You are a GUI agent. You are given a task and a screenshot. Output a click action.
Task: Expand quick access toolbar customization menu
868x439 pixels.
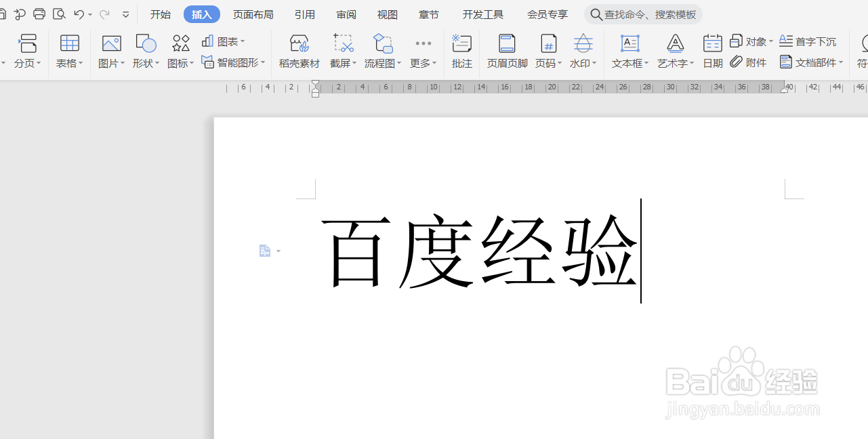pyautogui.click(x=126, y=14)
